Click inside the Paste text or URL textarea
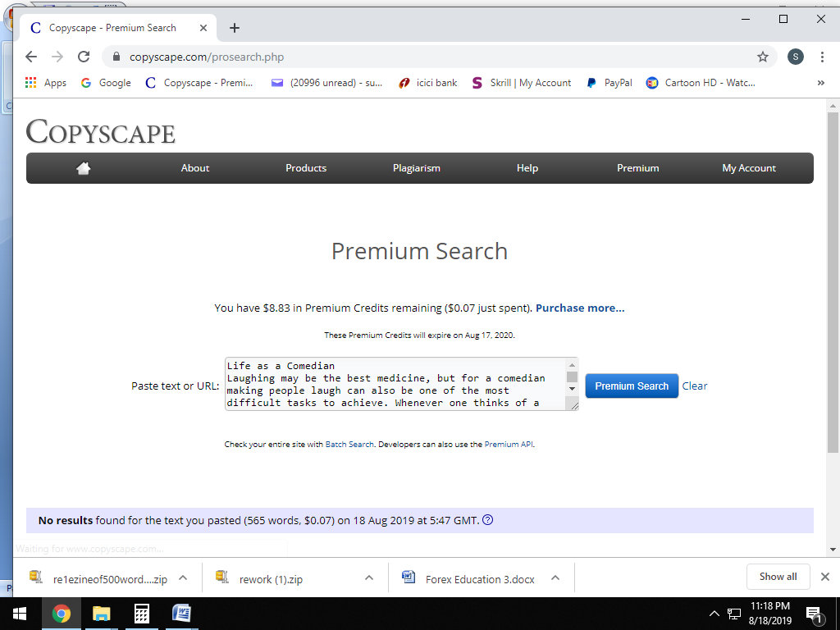 [395, 384]
